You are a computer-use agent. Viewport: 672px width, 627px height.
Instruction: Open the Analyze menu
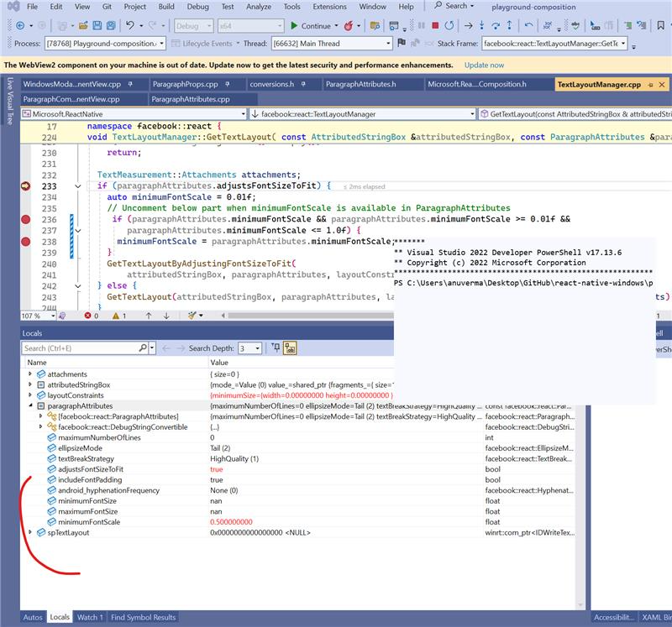[259, 7]
